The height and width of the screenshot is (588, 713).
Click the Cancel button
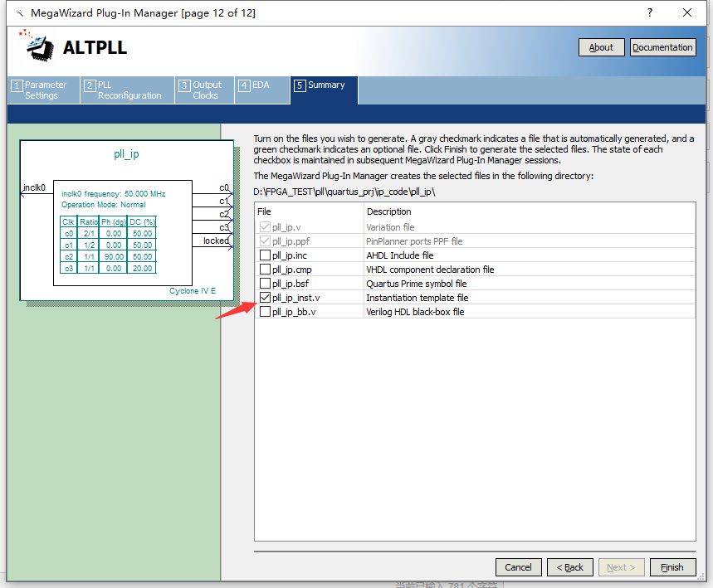(x=519, y=567)
